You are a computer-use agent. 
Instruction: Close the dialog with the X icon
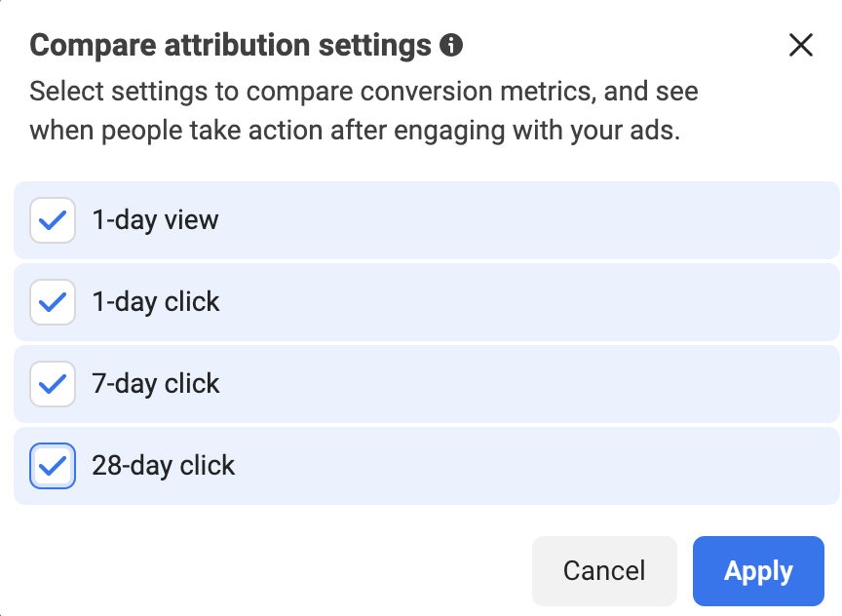(x=801, y=45)
